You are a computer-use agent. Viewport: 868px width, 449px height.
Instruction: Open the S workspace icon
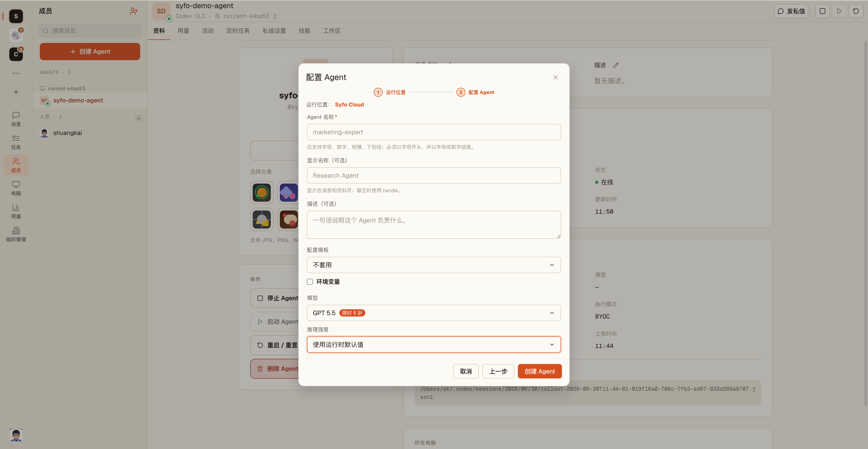(16, 16)
